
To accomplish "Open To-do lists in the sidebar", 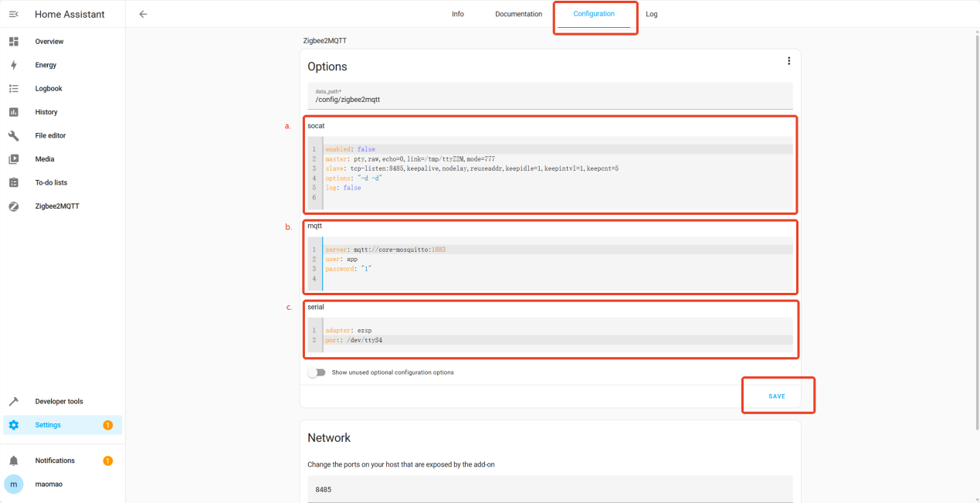I will pyautogui.click(x=63, y=182).
